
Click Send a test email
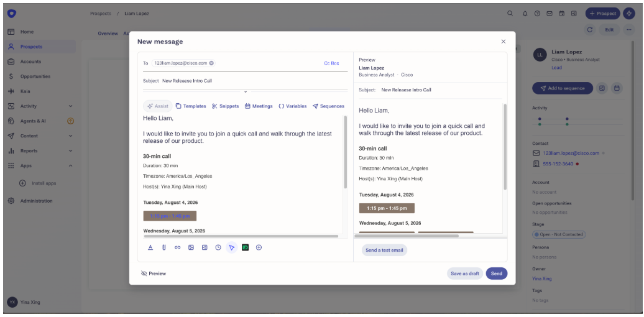(384, 250)
